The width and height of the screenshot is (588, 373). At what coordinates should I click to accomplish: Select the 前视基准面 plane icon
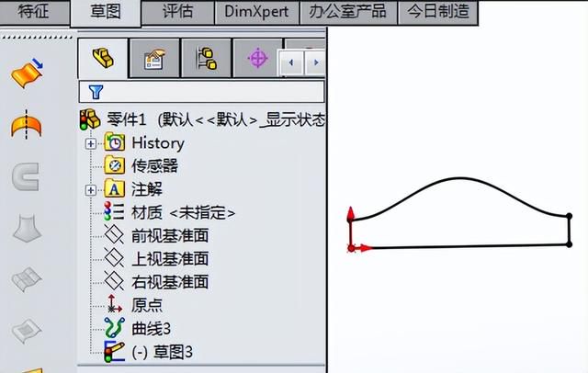(x=114, y=234)
